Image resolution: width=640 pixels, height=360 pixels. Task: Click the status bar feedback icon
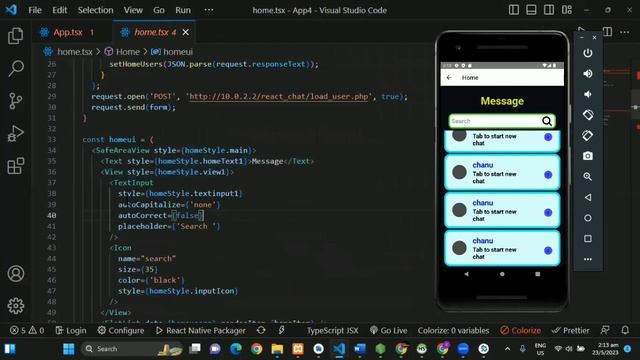coord(605,330)
